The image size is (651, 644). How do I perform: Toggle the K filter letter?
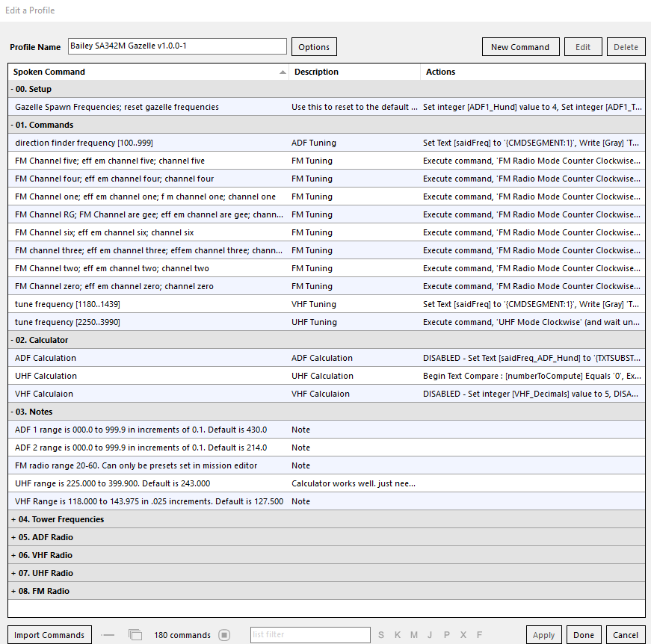coord(398,635)
